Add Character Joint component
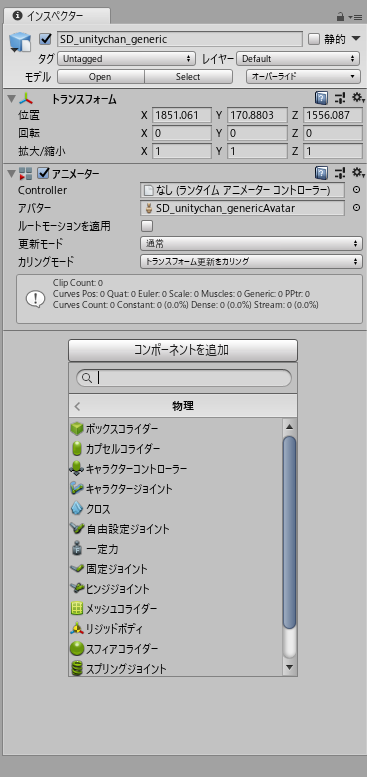 pyautogui.click(x=175, y=489)
